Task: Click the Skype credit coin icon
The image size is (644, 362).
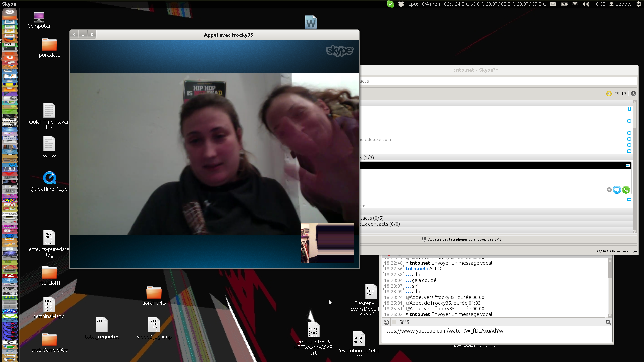Action: point(609,94)
